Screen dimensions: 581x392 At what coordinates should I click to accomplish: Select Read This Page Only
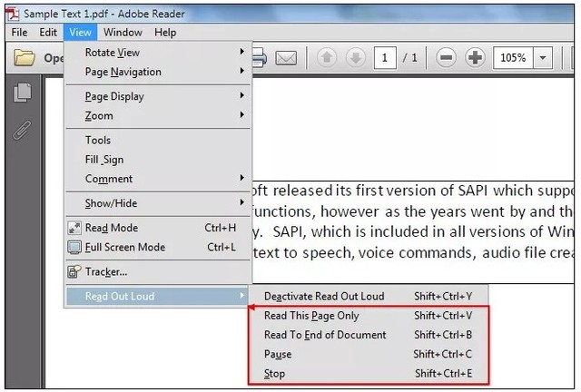(x=311, y=316)
